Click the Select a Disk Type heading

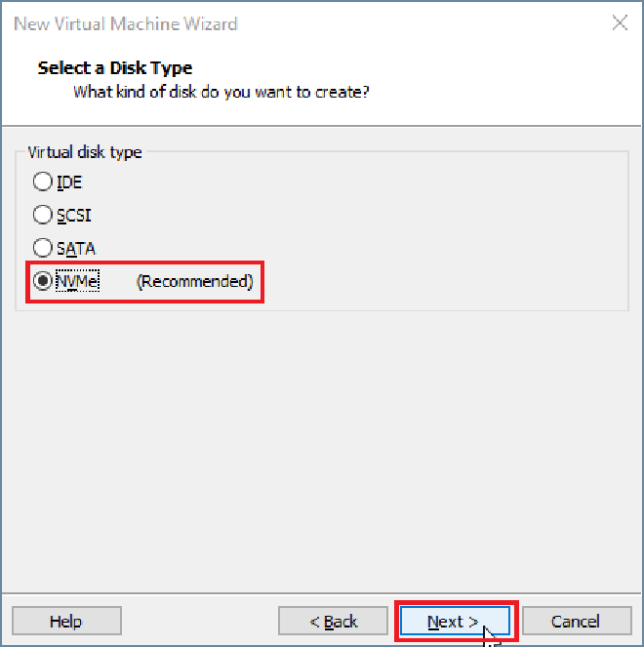(x=115, y=68)
